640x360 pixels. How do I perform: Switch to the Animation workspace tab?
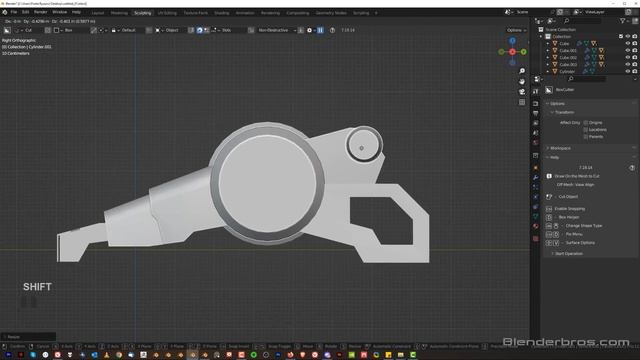click(x=245, y=13)
